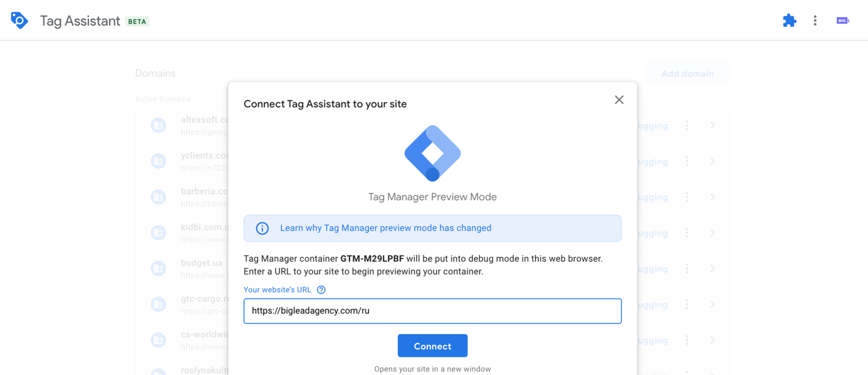Open more options for altexsoft row
Viewport: 868px width, 375px height.
687,125
